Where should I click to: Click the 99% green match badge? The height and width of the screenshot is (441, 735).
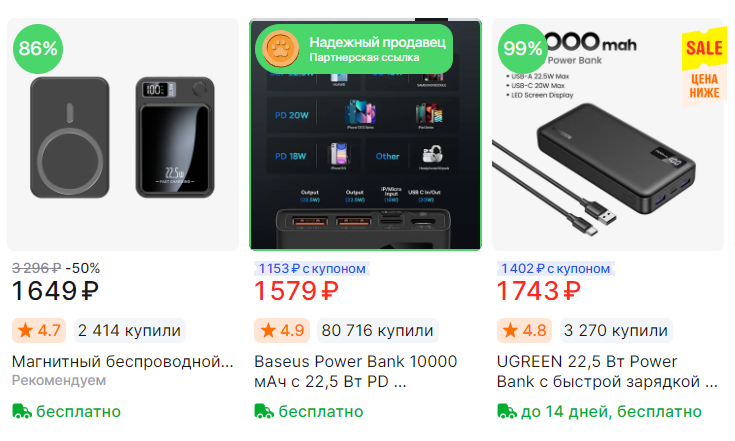click(x=523, y=49)
